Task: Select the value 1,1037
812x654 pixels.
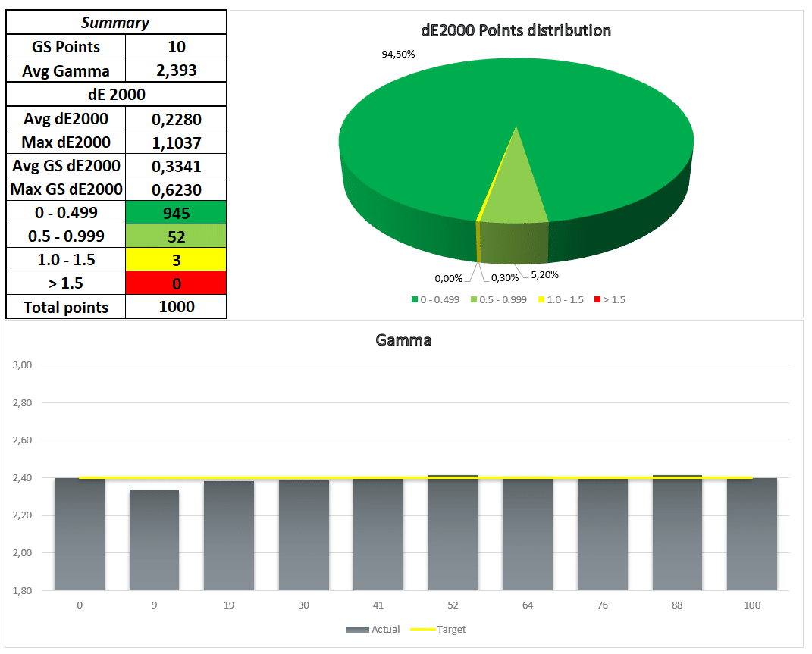Action: tap(176, 142)
